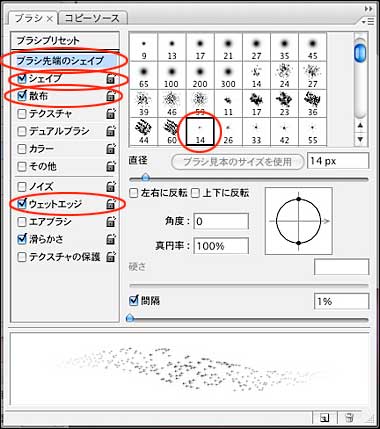Click the trash icon to delete brush
This screenshot has width=380, height=429.
pos(349,418)
